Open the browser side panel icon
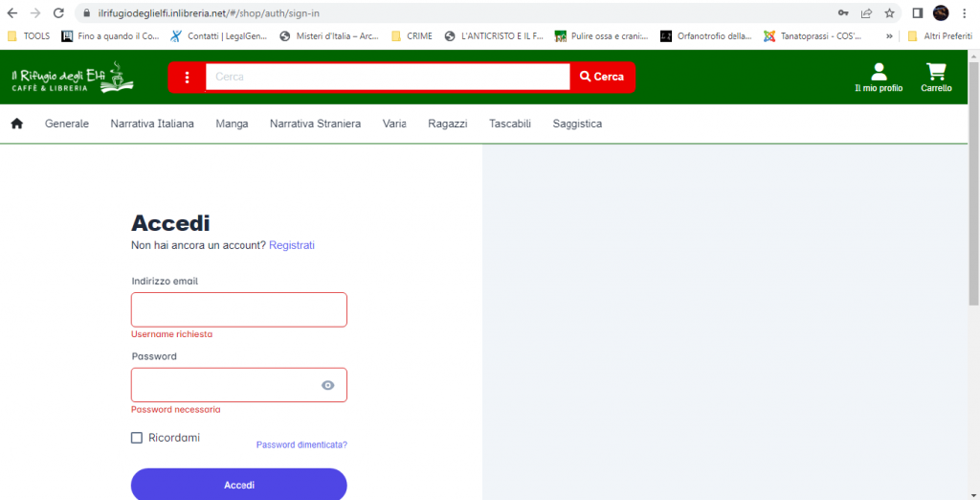 [x=918, y=13]
